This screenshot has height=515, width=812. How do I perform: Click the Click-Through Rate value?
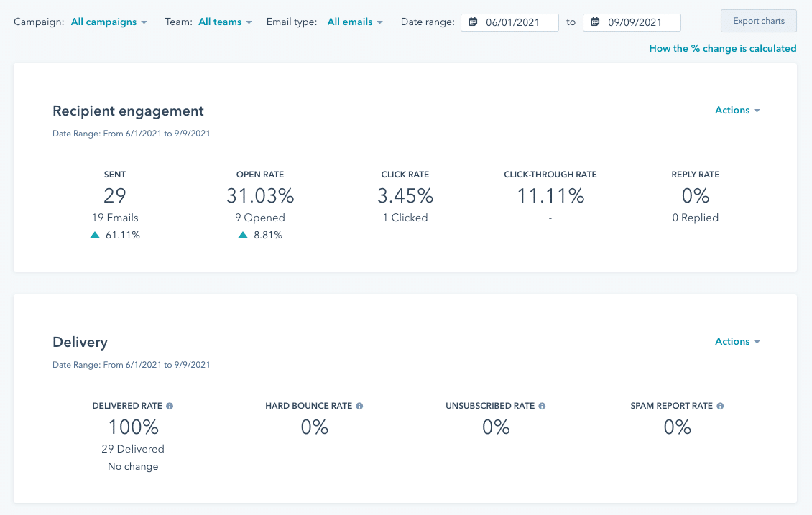click(x=550, y=195)
